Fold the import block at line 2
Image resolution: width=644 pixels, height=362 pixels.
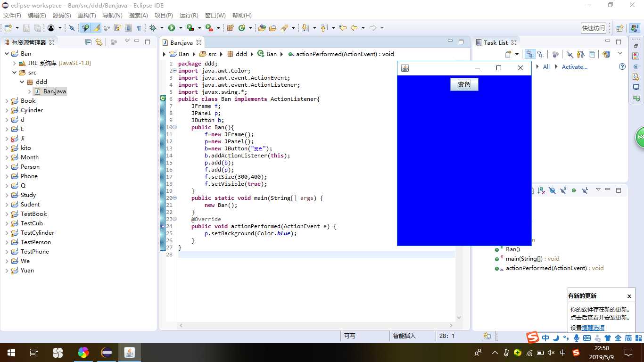(x=174, y=71)
